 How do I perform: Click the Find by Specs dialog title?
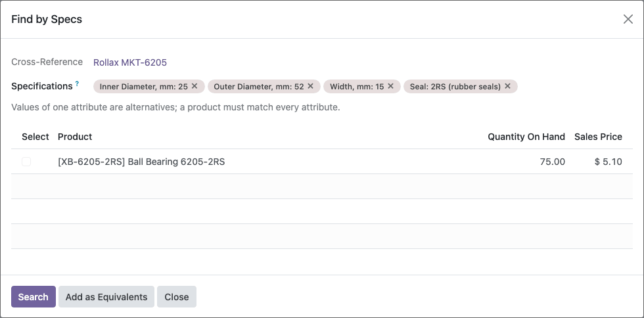(x=47, y=19)
